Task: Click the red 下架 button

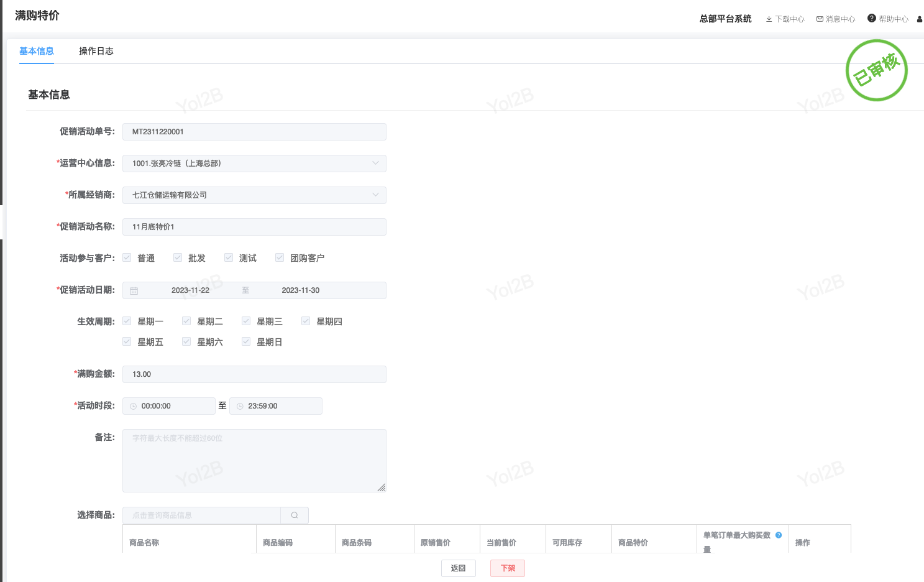Action: (x=508, y=568)
